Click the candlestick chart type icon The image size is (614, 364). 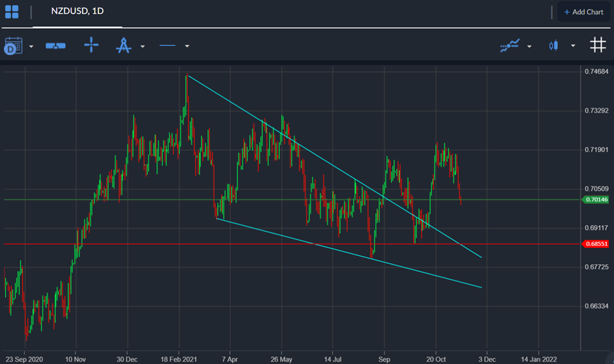pos(554,46)
